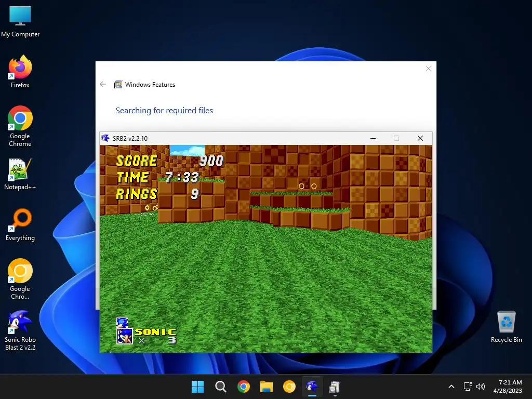The height and width of the screenshot is (399, 532).
Task: Select the Everything search desktop shortcut
Action: click(20, 224)
